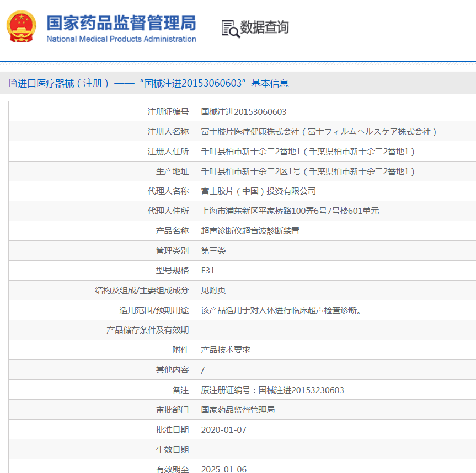Select the 见附页 value
This screenshot has height=473, width=476.
coord(213,291)
